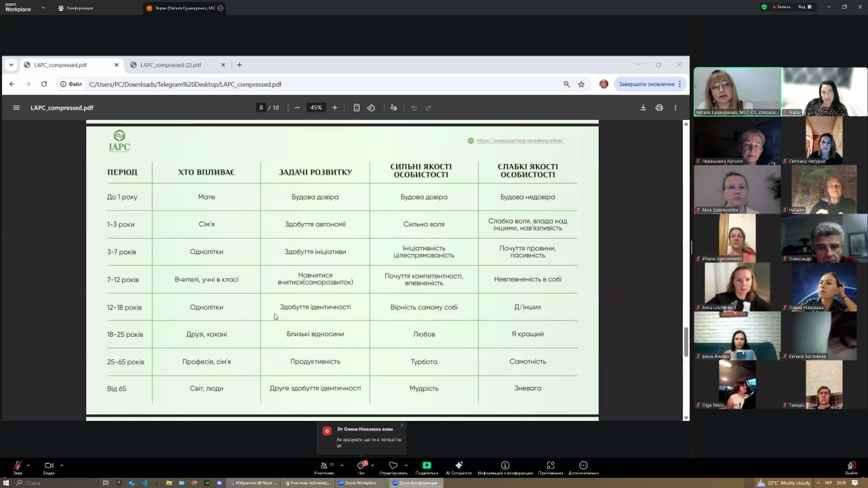This screenshot has height=488, width=868.
Task: Open the coaching-academy.online link
Action: tap(519, 141)
